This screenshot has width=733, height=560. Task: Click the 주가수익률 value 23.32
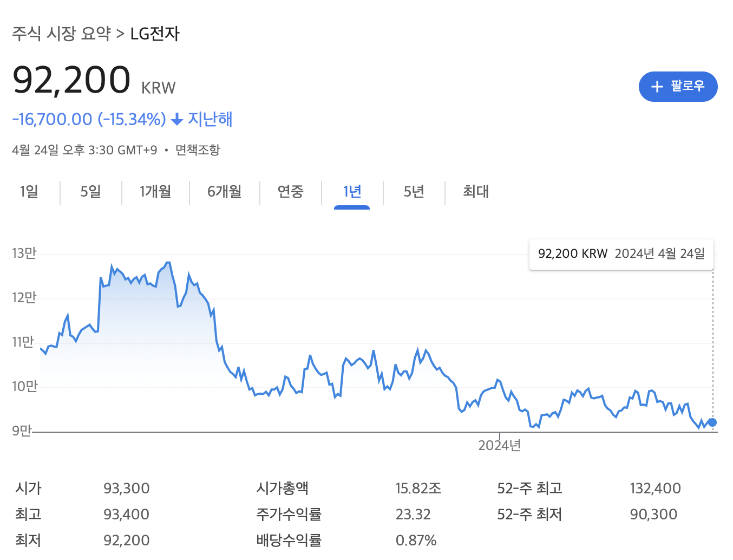pyautogui.click(x=413, y=515)
